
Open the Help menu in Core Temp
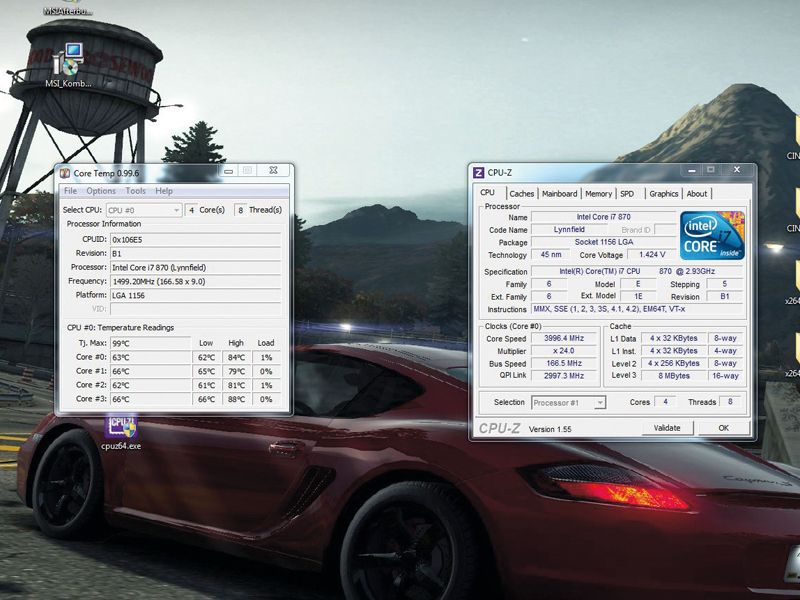163,190
